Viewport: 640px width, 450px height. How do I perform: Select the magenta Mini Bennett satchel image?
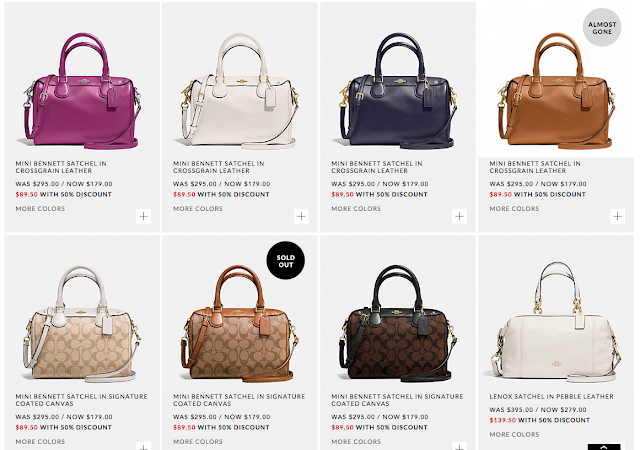82,91
